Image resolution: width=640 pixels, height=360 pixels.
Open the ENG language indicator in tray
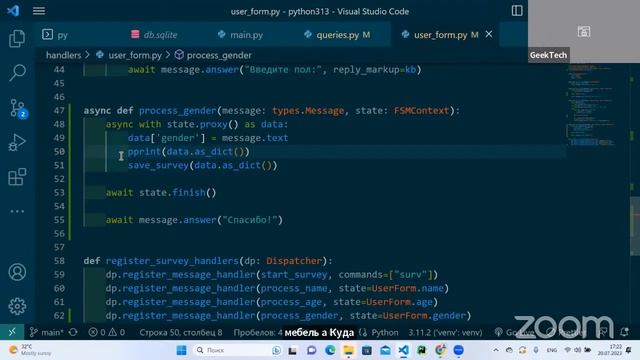pos(551,350)
